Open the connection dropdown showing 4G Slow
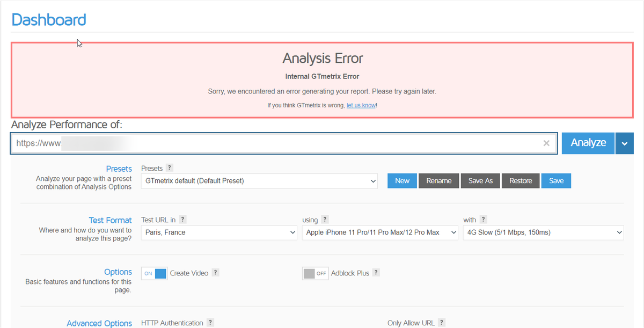644x328 pixels. click(x=544, y=232)
